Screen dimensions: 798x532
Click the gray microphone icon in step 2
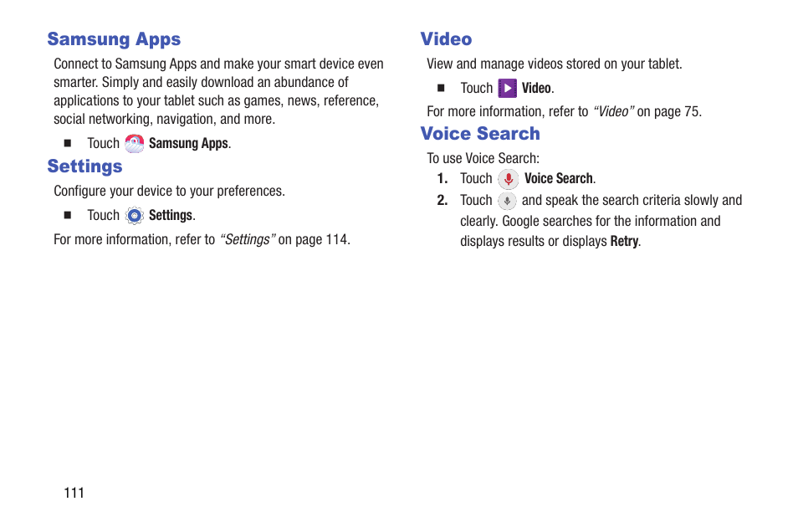[x=507, y=201]
